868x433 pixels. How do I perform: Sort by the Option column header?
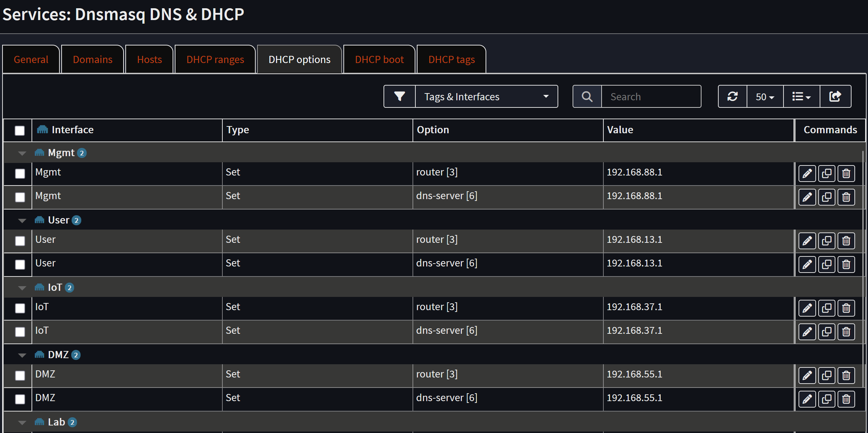click(x=433, y=130)
